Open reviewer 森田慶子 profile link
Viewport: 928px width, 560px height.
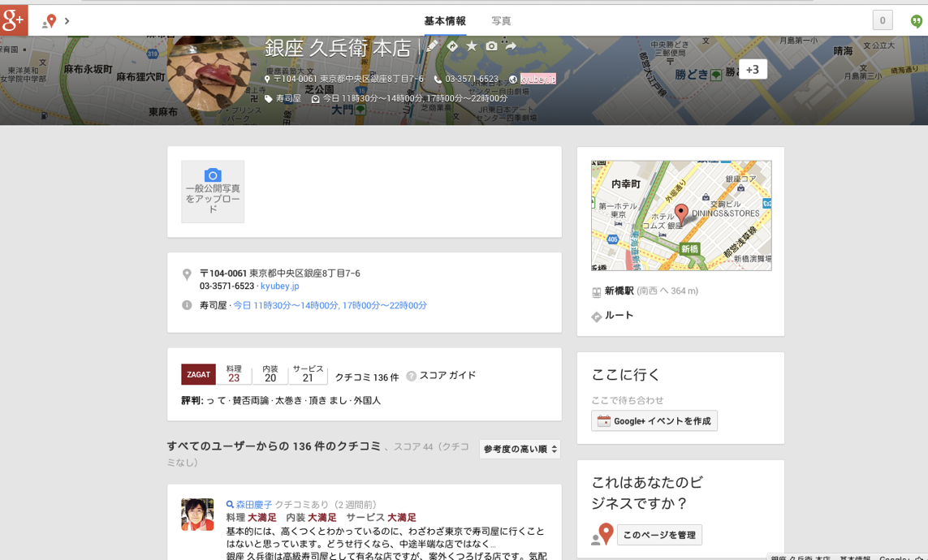254,505
